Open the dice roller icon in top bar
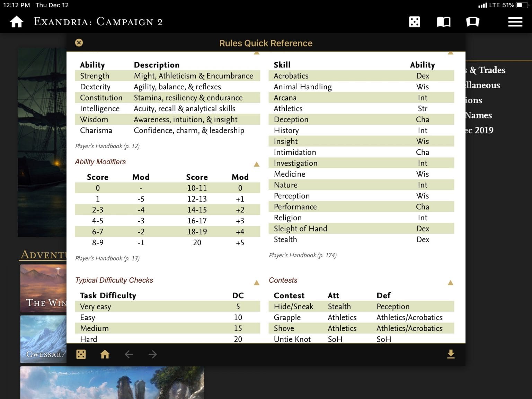Image resolution: width=532 pixels, height=399 pixels. [414, 22]
